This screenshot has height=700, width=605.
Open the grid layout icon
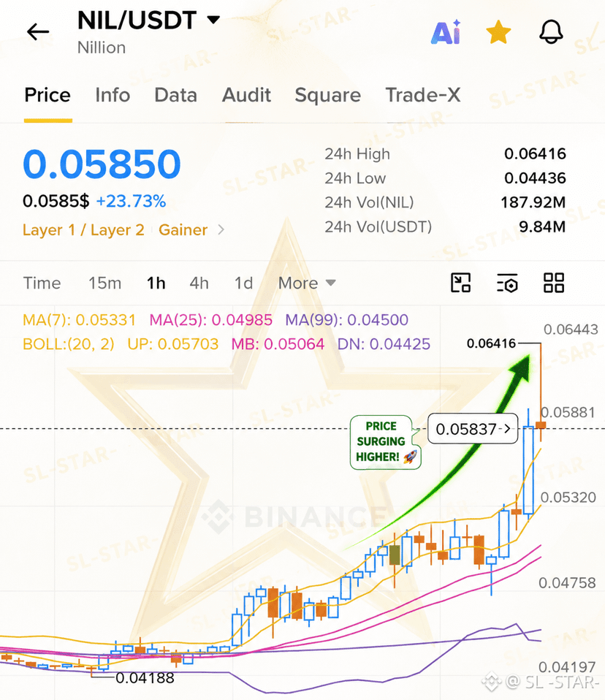(554, 283)
